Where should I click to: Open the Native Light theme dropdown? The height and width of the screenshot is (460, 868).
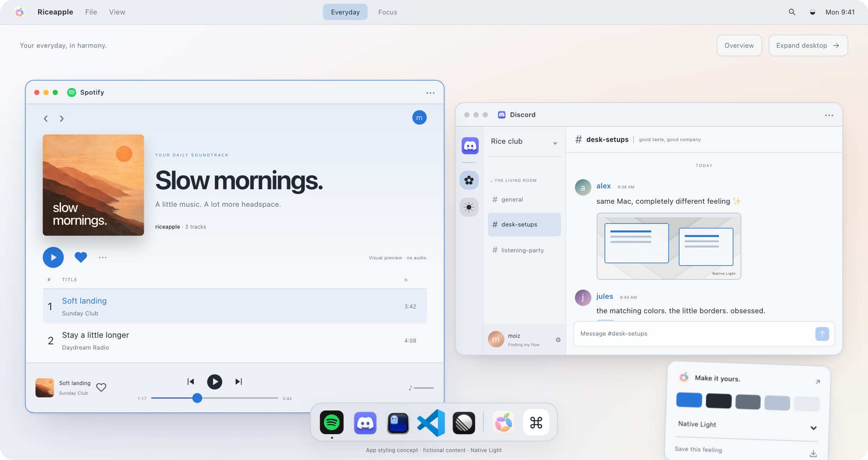click(x=814, y=428)
